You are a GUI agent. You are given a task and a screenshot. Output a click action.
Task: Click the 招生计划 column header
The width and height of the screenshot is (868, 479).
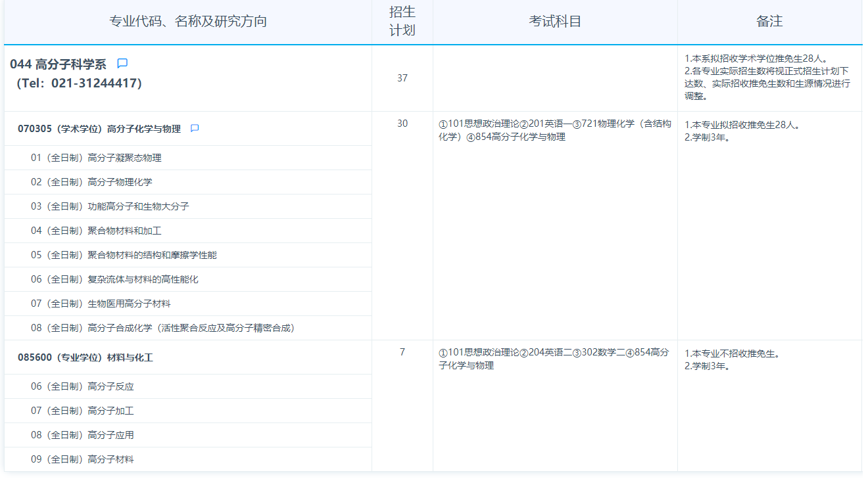tap(402, 21)
